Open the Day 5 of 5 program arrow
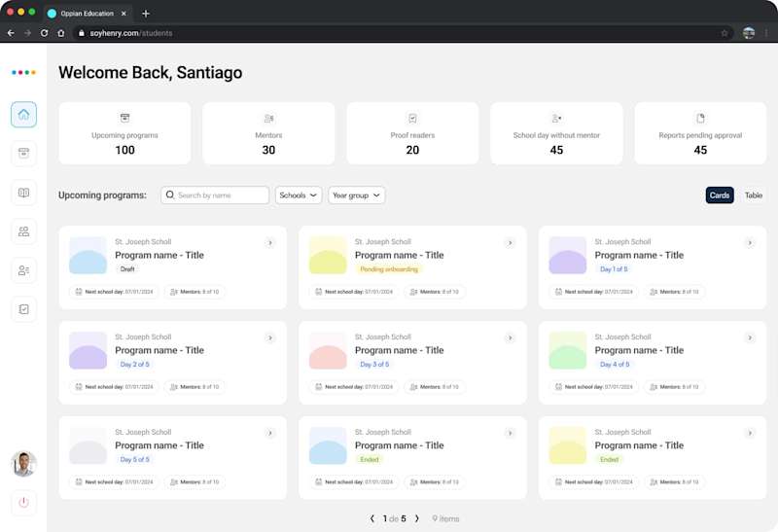Image resolution: width=778 pixels, height=532 pixels. pyautogui.click(x=270, y=433)
